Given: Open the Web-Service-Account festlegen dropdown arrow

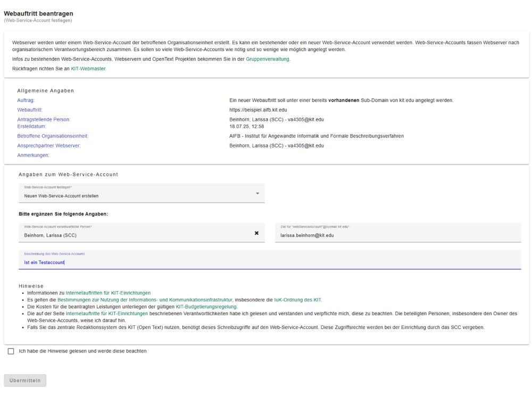Looking at the screenshot, I should pos(257,193).
